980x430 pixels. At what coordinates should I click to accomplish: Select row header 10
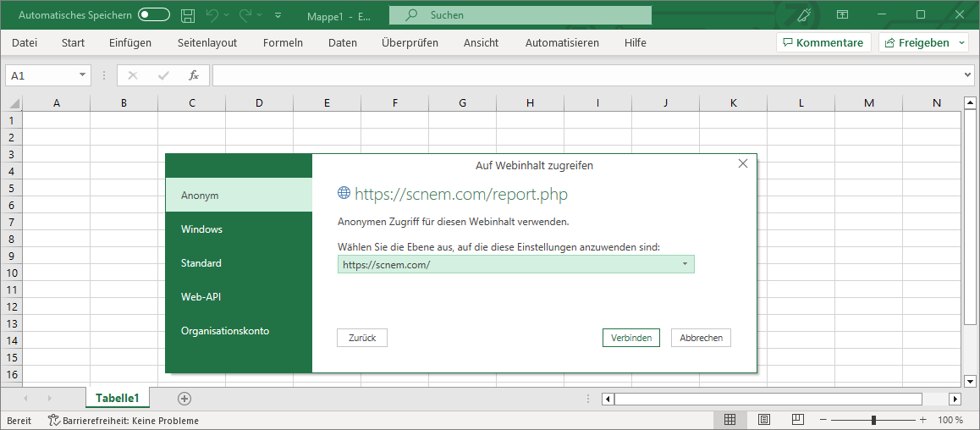[11, 273]
